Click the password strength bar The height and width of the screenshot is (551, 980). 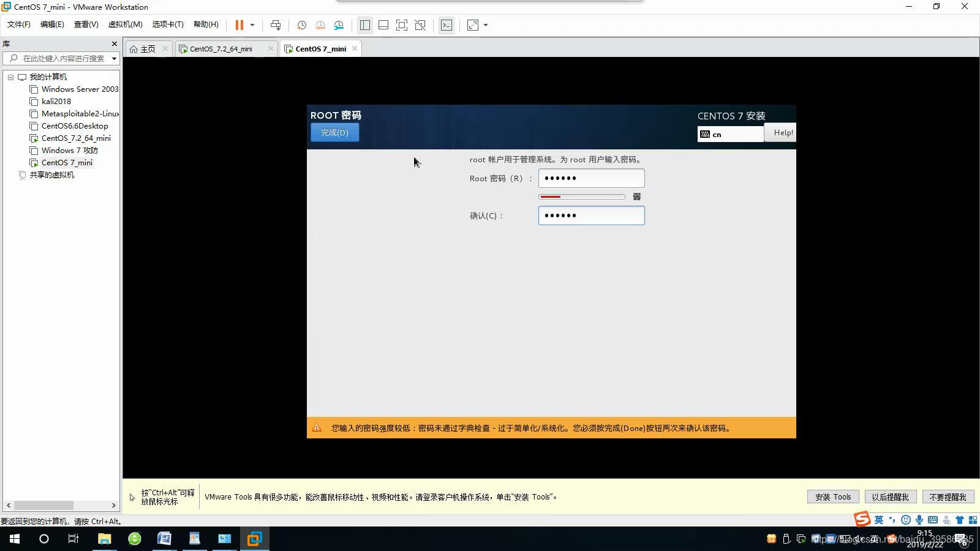(582, 197)
